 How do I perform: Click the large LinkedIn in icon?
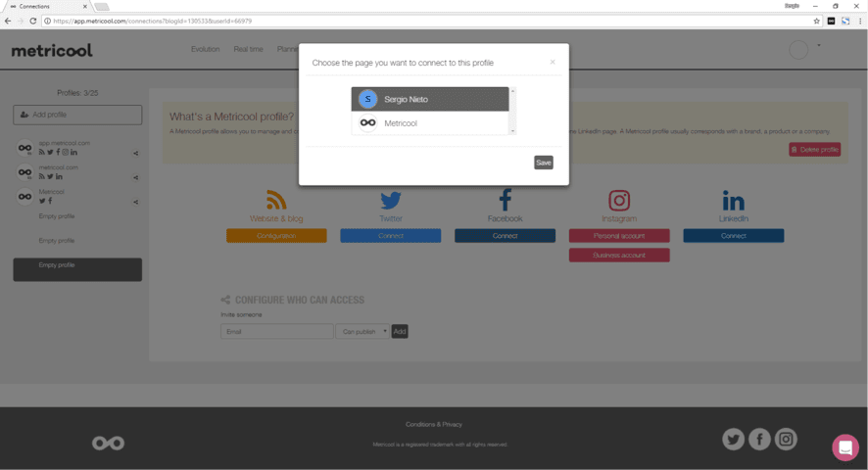(x=734, y=201)
